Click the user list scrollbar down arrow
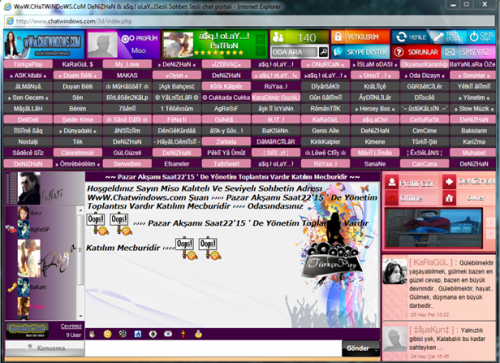This screenshot has height=363, width=500. click(81, 316)
